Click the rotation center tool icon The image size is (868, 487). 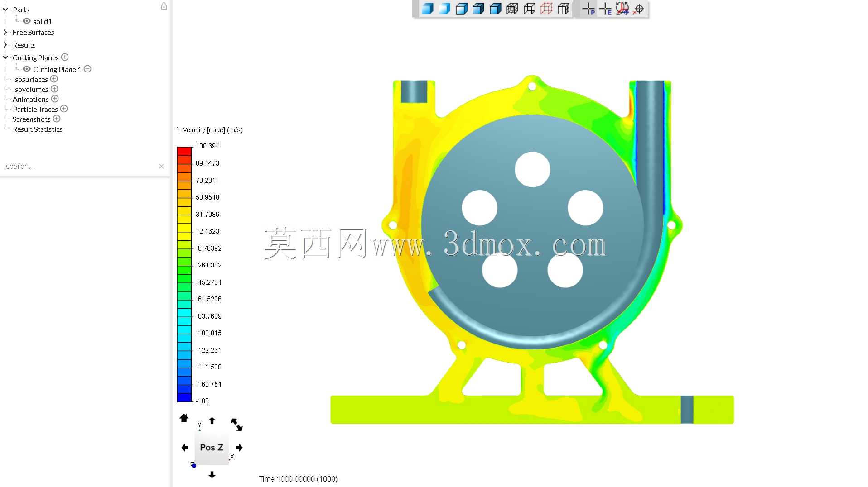(x=622, y=9)
